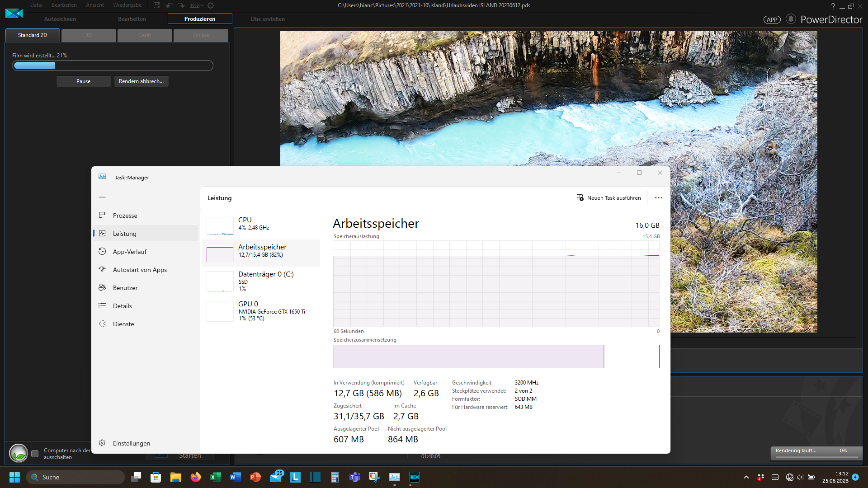Toggle the 'Computer nach der ausschalten' checkbox

tap(35, 453)
